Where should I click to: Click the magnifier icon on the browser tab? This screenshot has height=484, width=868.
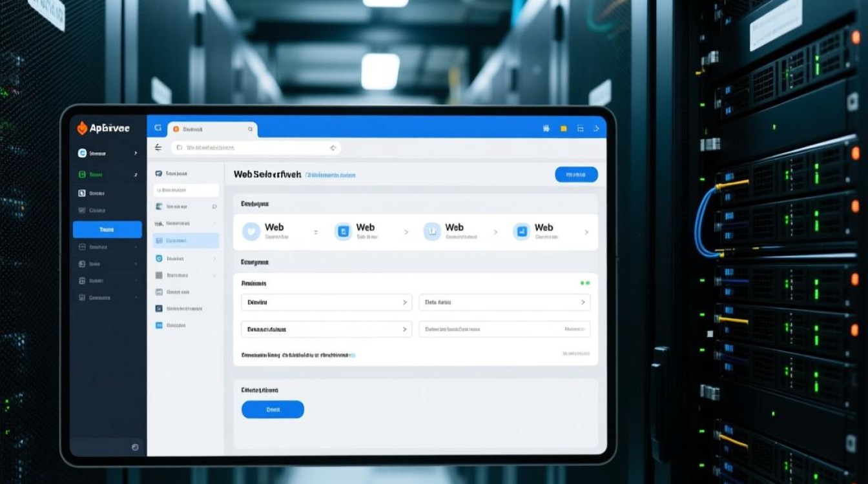point(251,129)
